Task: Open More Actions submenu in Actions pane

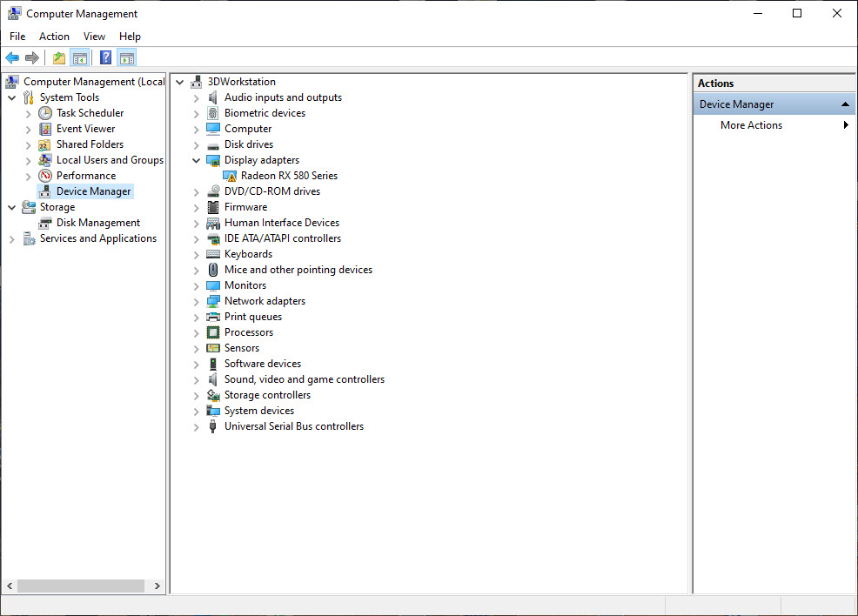Action: pyautogui.click(x=774, y=124)
